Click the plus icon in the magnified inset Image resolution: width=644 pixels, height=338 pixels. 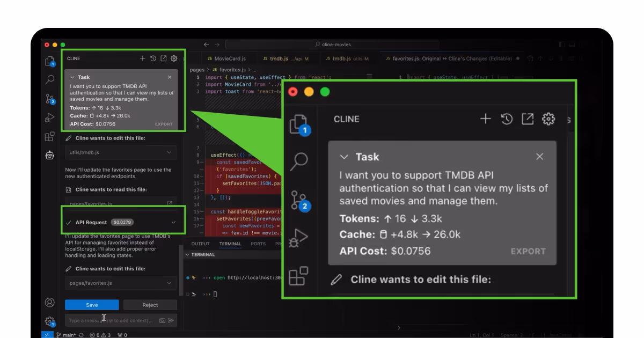(485, 119)
